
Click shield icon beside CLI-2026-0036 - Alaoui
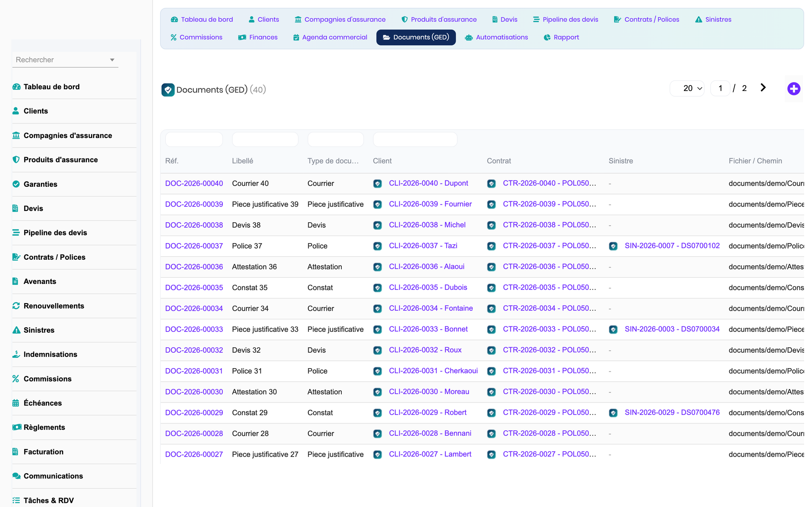tap(378, 267)
